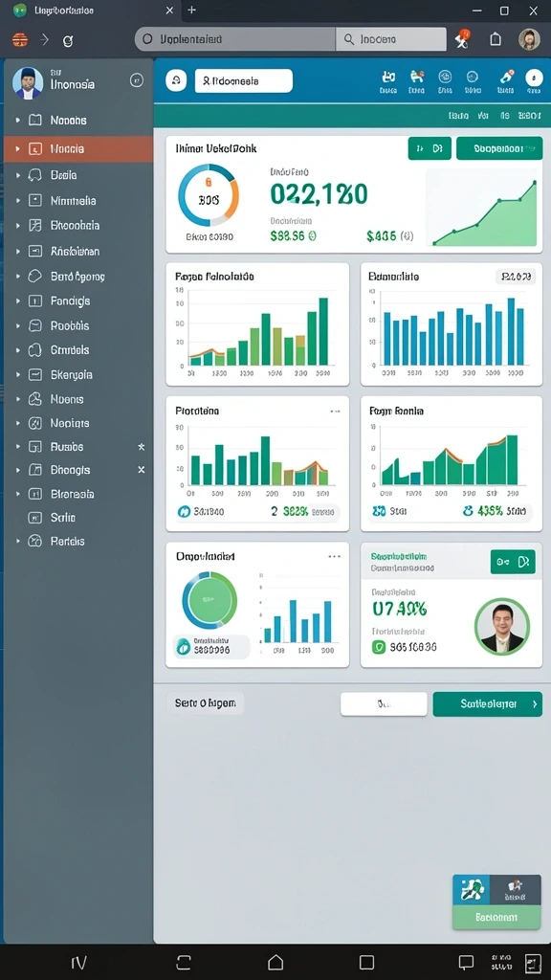Expand the arrow next to the highlighted orange sidebar item
This screenshot has height=980, width=551.
pos(17,149)
